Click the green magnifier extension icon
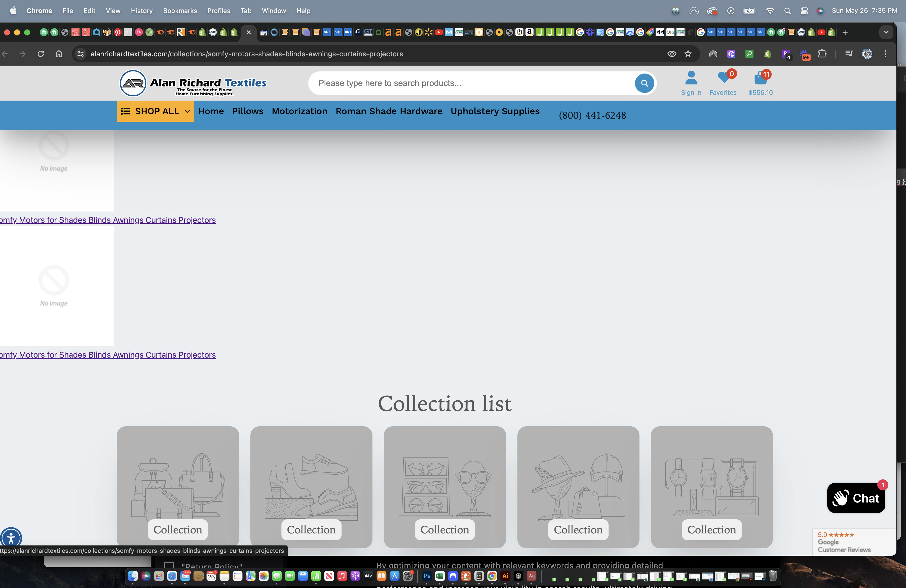The image size is (906, 588). [x=749, y=54]
